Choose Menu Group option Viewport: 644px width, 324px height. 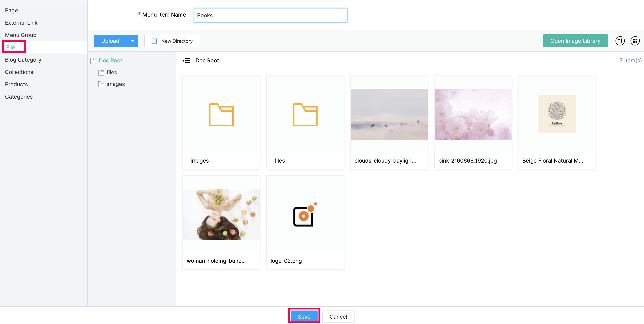21,35
